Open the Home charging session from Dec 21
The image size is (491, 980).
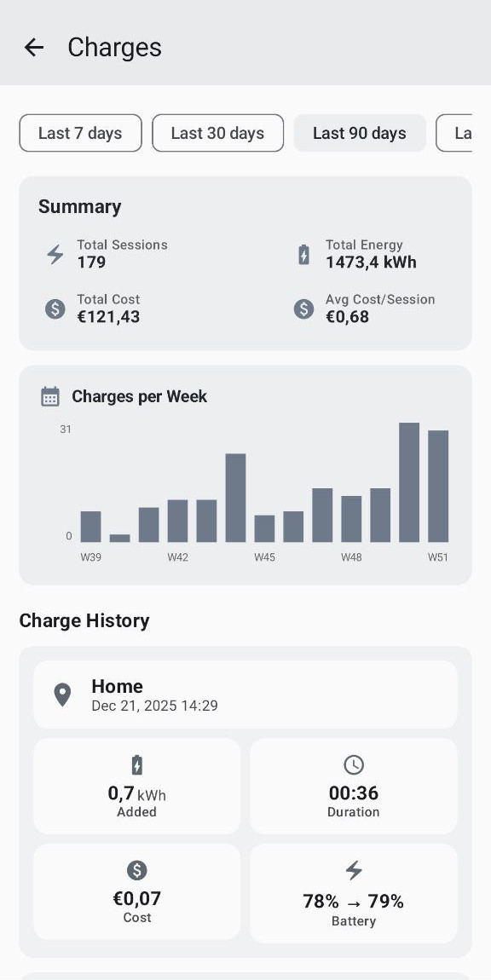click(245, 695)
